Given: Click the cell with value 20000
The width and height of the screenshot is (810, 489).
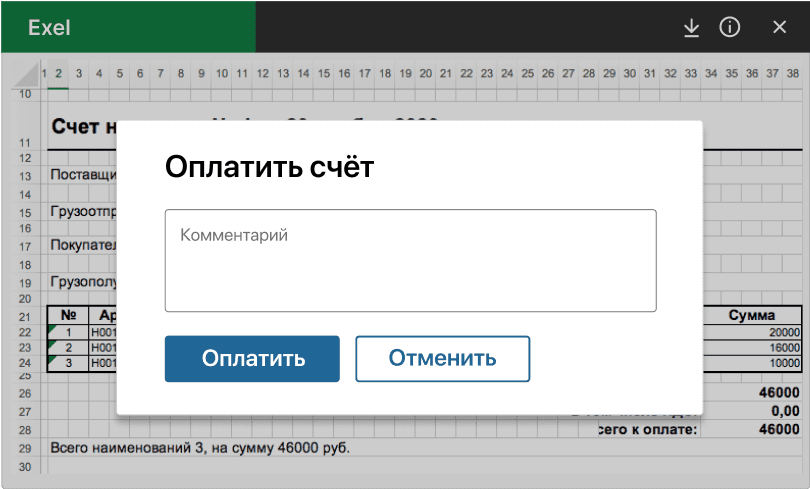Looking at the screenshot, I should (752, 332).
